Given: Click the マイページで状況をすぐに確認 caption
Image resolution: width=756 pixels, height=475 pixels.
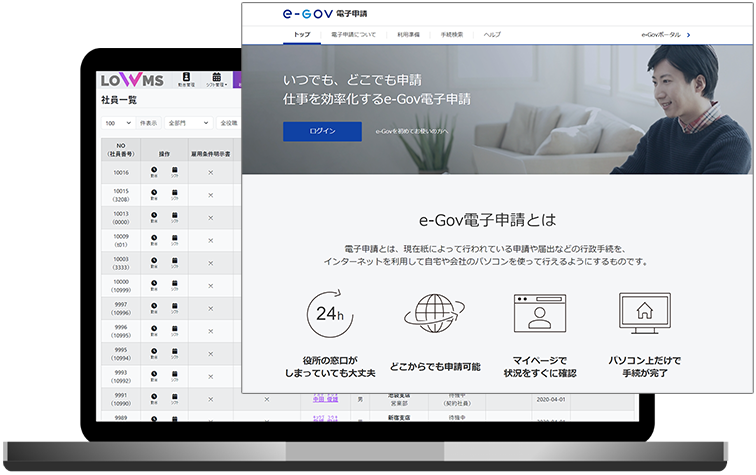Looking at the screenshot, I should coord(540,367).
